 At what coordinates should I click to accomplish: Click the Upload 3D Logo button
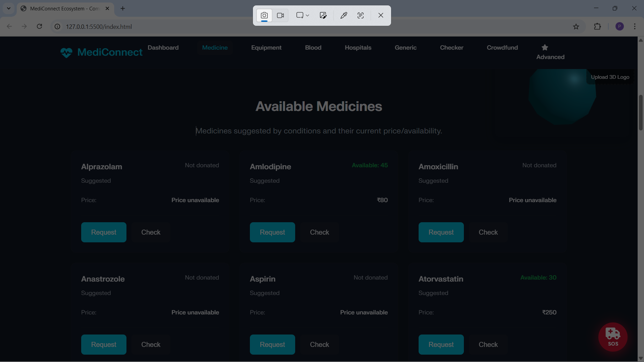point(610,77)
